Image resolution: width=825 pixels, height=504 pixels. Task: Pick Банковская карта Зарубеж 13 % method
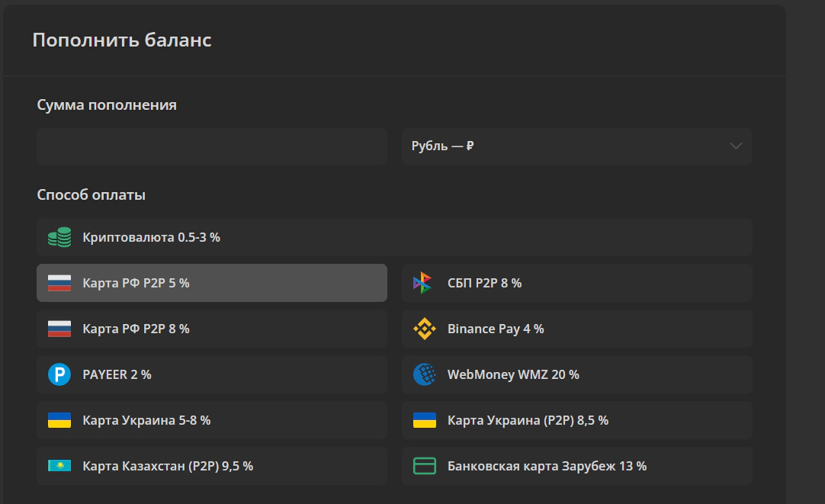point(577,466)
